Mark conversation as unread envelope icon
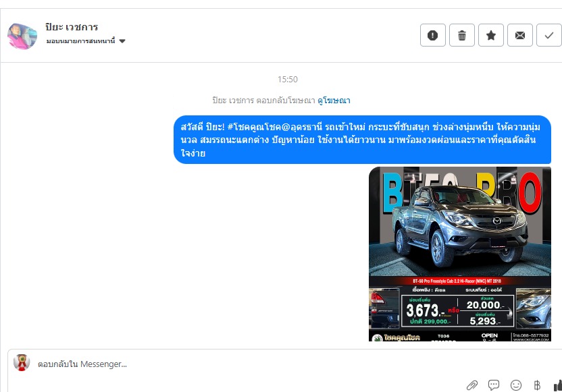The height and width of the screenshot is (392, 562). click(x=519, y=35)
